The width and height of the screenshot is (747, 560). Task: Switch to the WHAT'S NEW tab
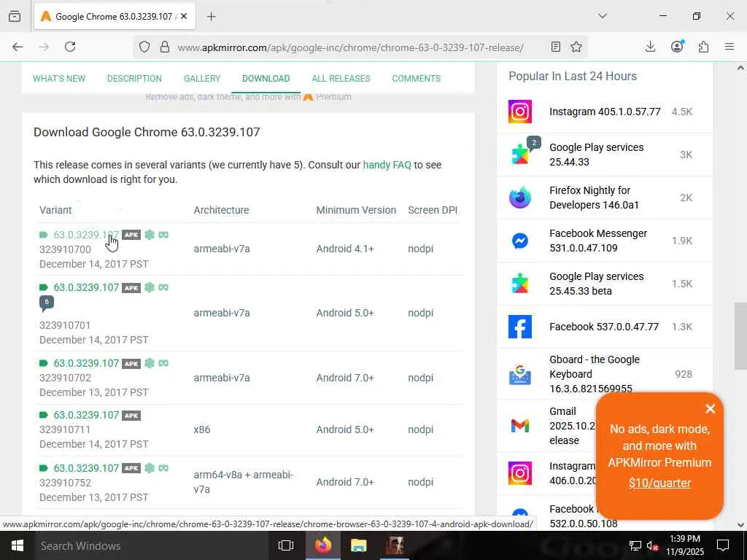tap(59, 79)
